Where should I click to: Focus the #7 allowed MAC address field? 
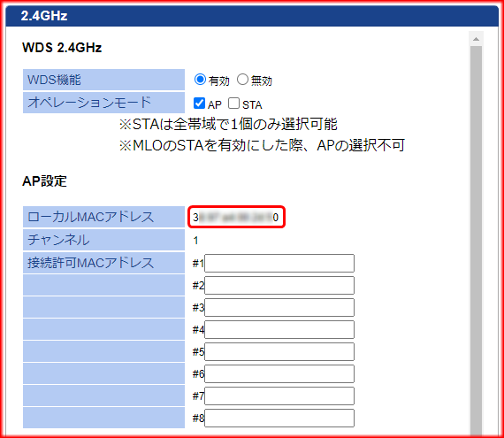279,396
